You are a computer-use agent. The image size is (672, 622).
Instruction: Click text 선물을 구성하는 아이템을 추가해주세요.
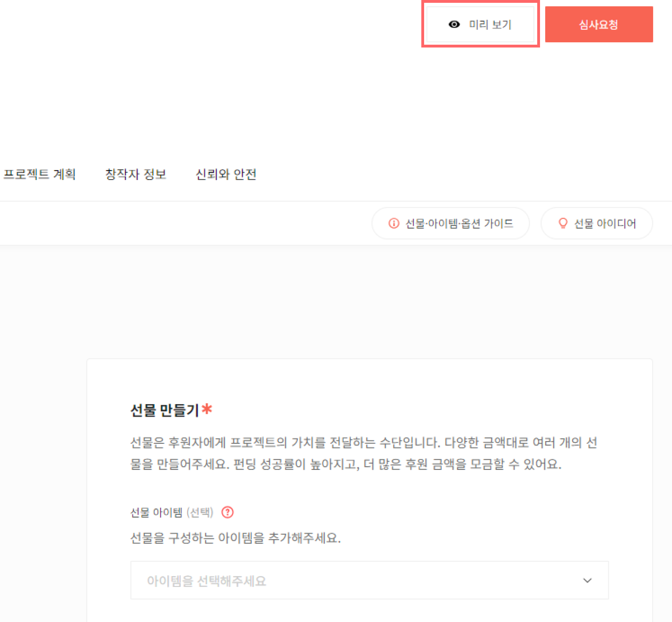(x=235, y=538)
